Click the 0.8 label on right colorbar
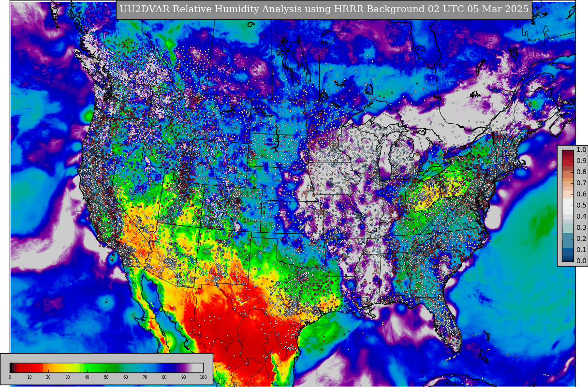 pos(581,172)
